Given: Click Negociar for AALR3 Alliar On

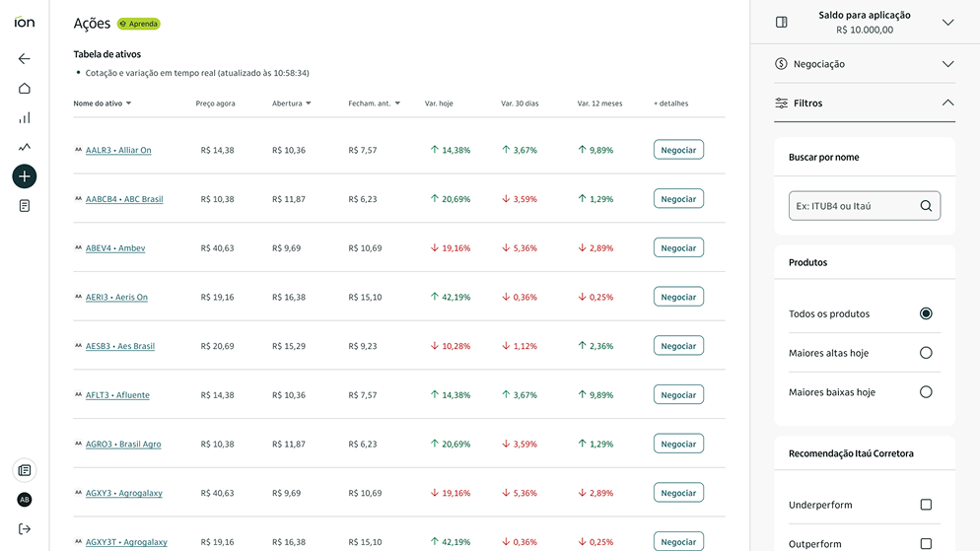Looking at the screenshot, I should pos(678,150).
